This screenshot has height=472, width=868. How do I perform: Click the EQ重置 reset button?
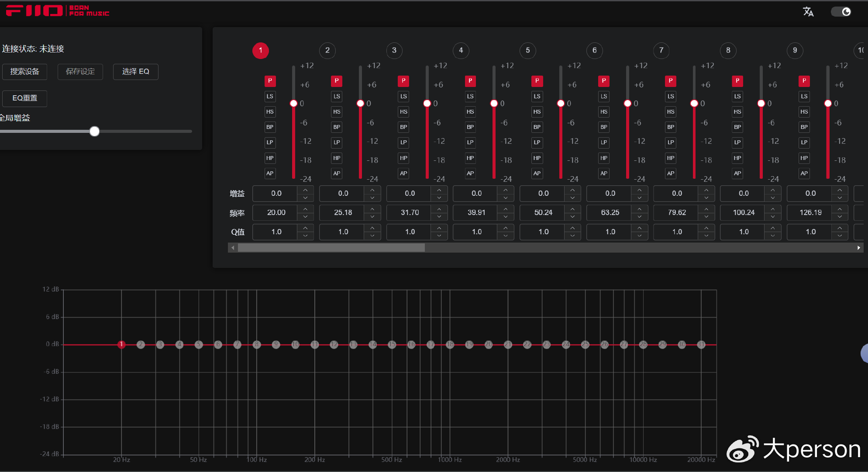click(x=25, y=98)
